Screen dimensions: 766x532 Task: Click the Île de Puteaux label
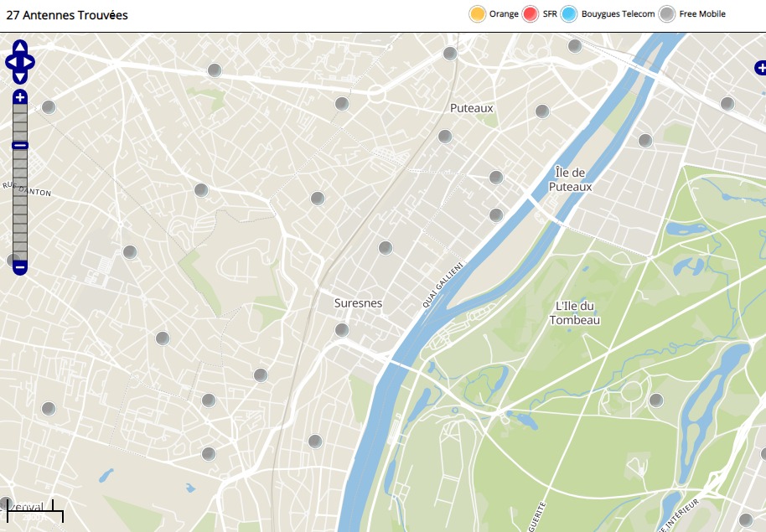click(570, 179)
